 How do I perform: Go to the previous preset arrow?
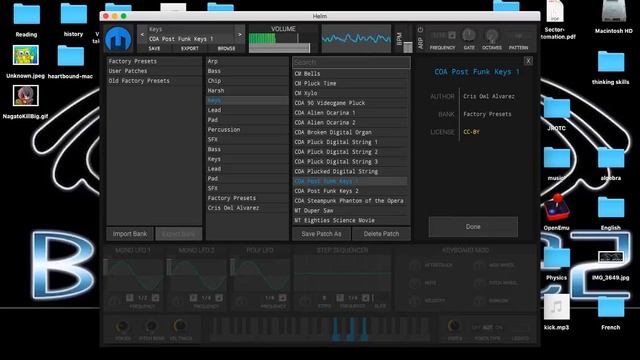(142, 35)
